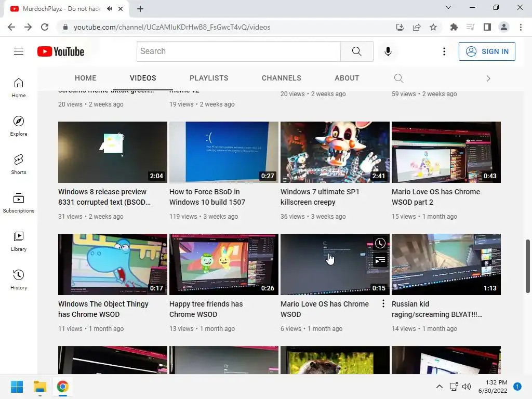This screenshot has width=532, height=399.
Task: Open a new browser tab
Action: pos(140,9)
